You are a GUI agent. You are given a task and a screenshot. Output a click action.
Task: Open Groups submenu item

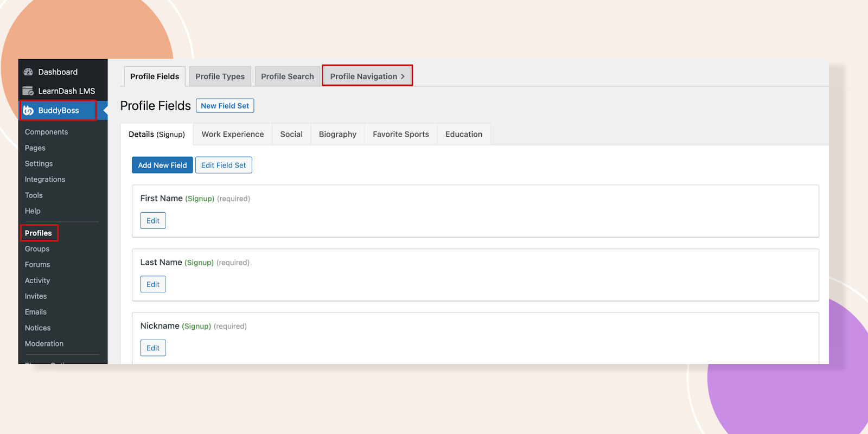[x=37, y=248]
